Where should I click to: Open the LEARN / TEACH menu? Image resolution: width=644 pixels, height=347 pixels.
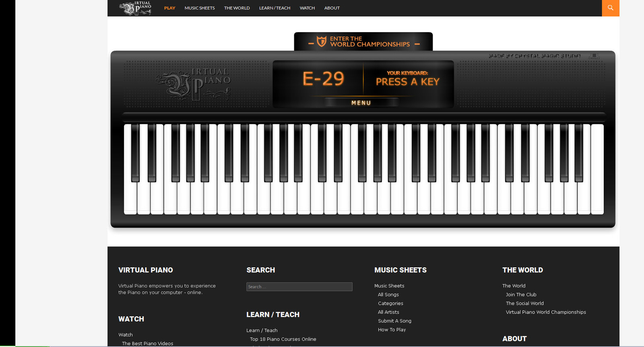point(275,8)
